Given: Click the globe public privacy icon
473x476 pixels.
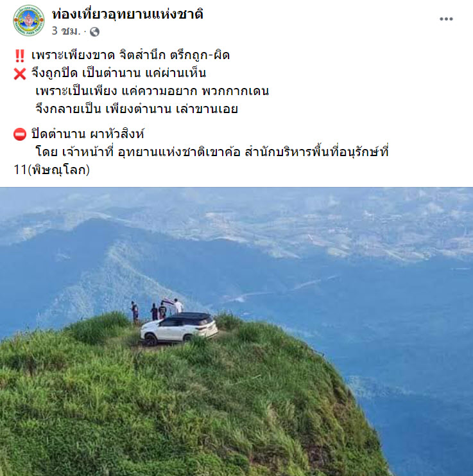Looking at the screenshot, I should (94, 31).
